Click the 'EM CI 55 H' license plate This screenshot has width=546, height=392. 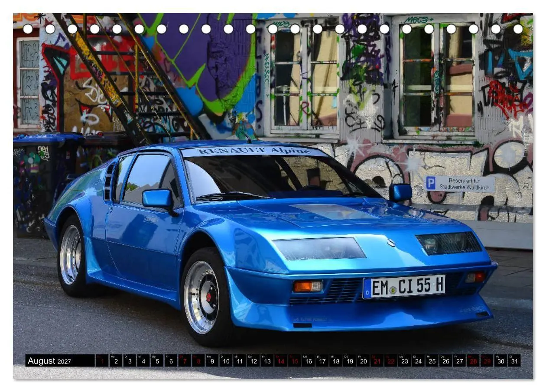coord(404,287)
